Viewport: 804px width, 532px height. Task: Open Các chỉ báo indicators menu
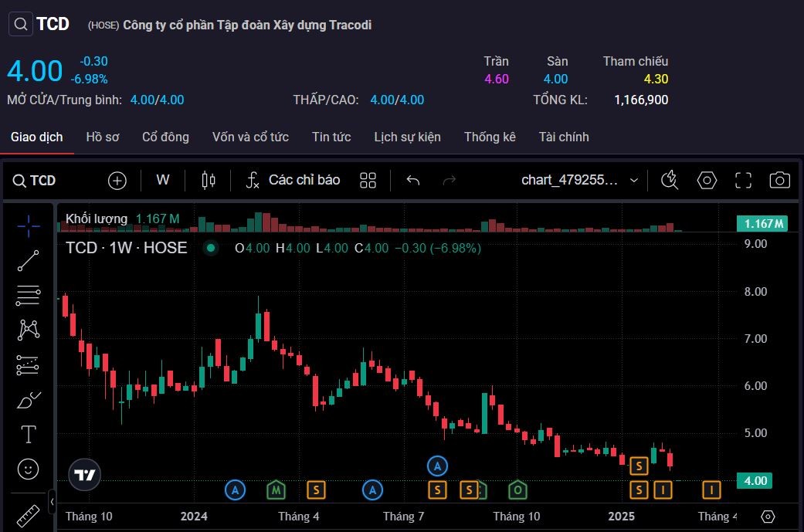coord(293,180)
